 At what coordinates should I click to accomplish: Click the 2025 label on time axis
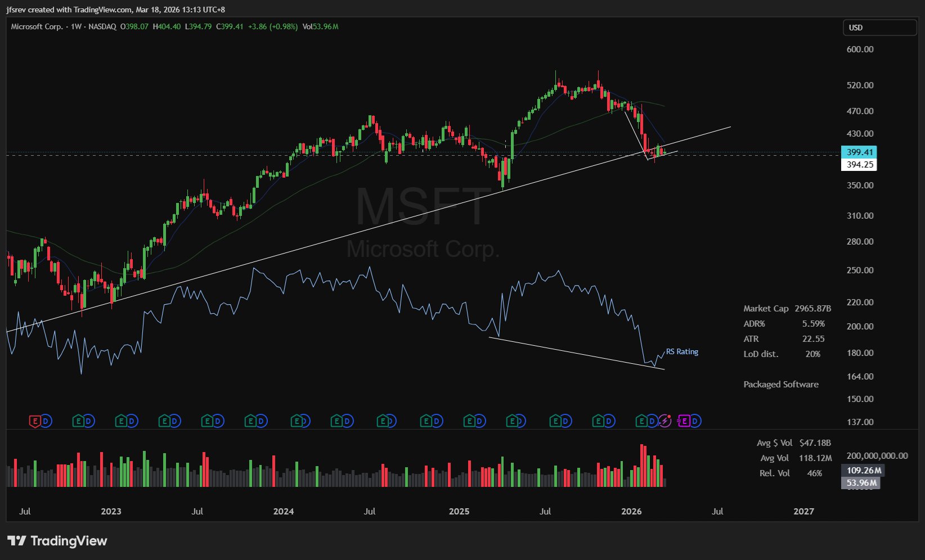(x=459, y=511)
